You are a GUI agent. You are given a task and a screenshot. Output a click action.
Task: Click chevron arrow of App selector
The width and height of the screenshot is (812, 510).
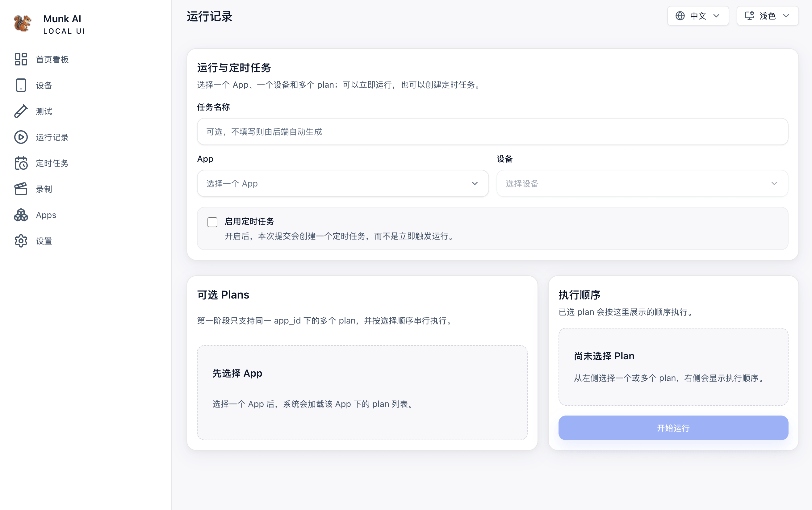point(475,183)
